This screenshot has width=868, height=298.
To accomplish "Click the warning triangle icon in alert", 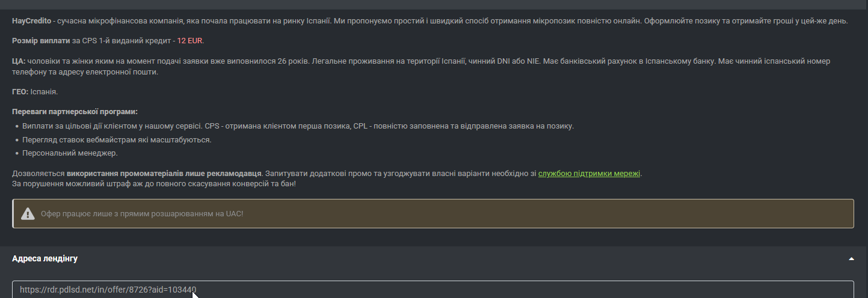I will [28, 214].
